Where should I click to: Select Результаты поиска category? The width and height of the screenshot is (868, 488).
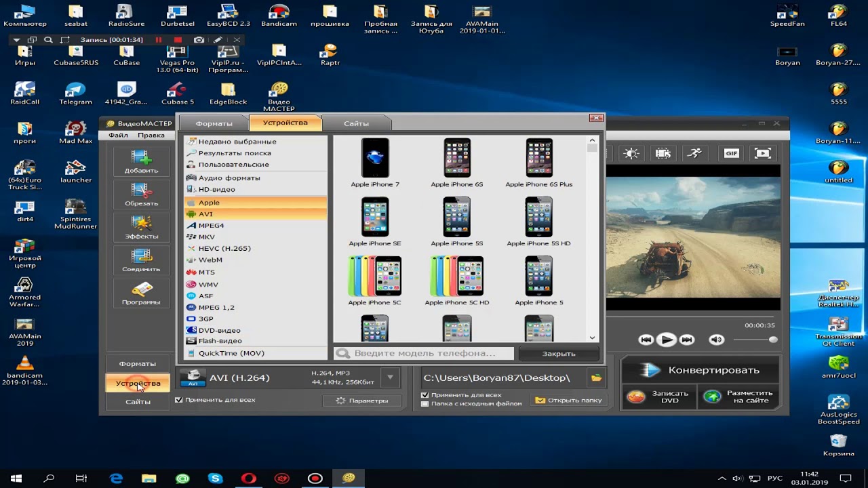pyautogui.click(x=255, y=153)
